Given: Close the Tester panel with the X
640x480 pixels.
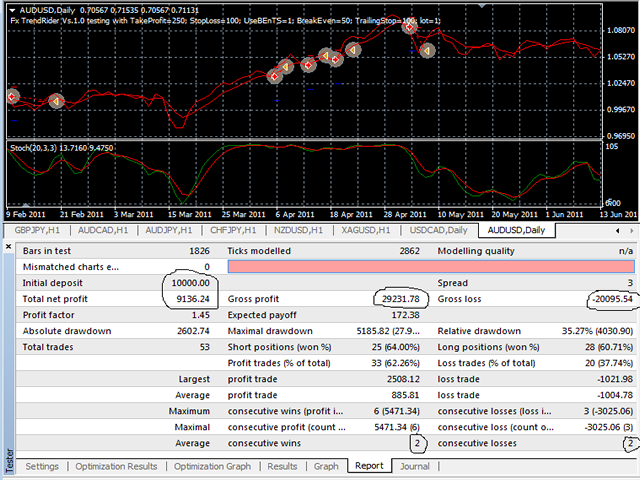Looking at the screenshot, I should (x=8, y=247).
